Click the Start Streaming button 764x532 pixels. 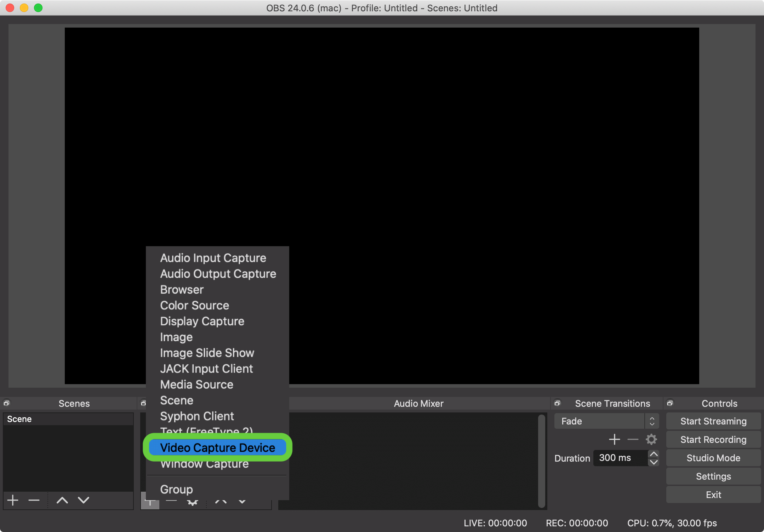(713, 421)
